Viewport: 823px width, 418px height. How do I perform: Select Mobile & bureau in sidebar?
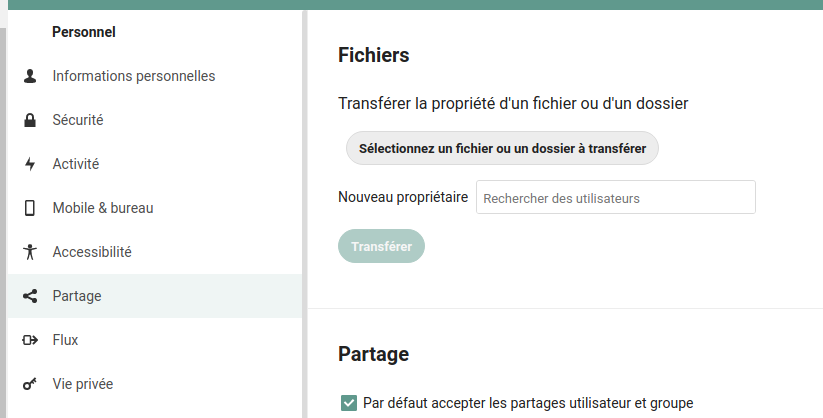(103, 208)
